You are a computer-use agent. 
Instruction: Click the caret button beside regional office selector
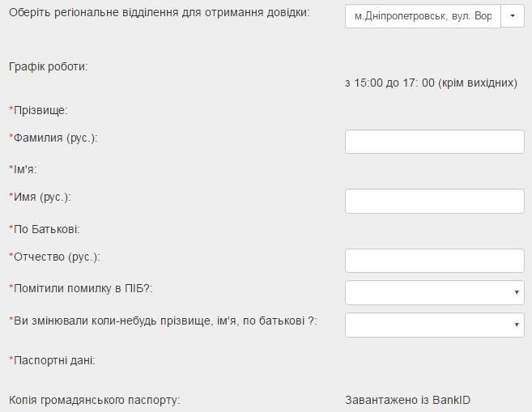tap(513, 16)
